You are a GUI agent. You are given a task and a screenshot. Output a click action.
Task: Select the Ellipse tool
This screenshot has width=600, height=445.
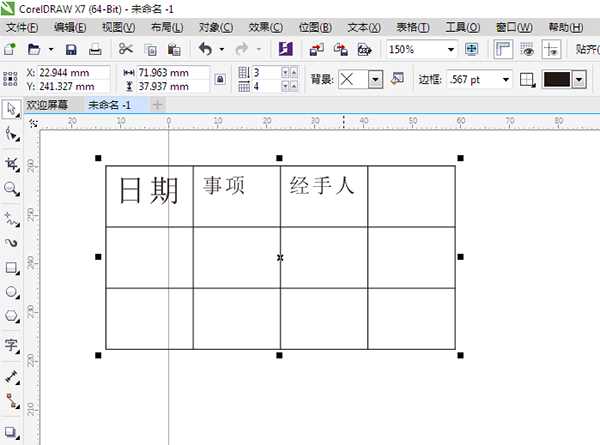coord(12,292)
